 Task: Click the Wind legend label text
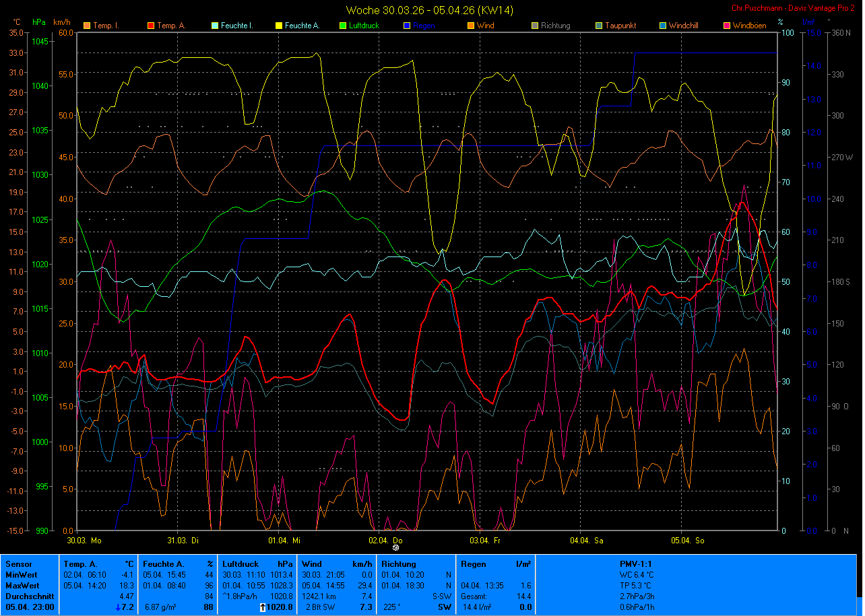click(x=485, y=26)
